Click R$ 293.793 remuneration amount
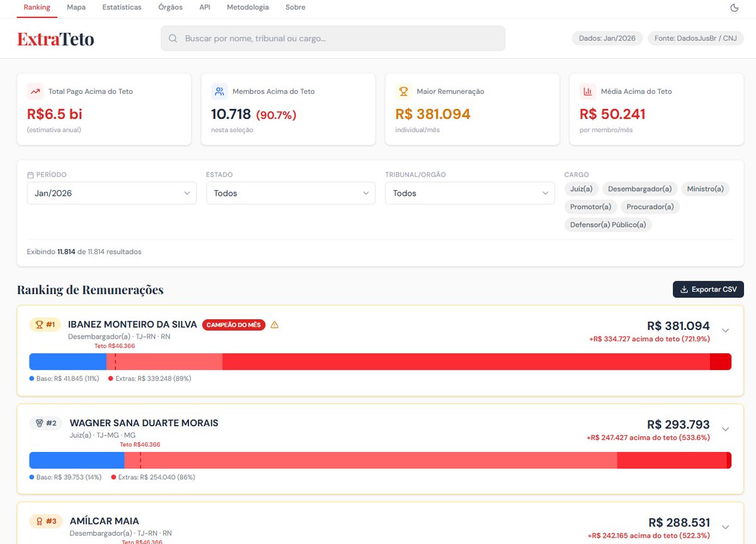The width and height of the screenshot is (756, 544). (x=679, y=424)
